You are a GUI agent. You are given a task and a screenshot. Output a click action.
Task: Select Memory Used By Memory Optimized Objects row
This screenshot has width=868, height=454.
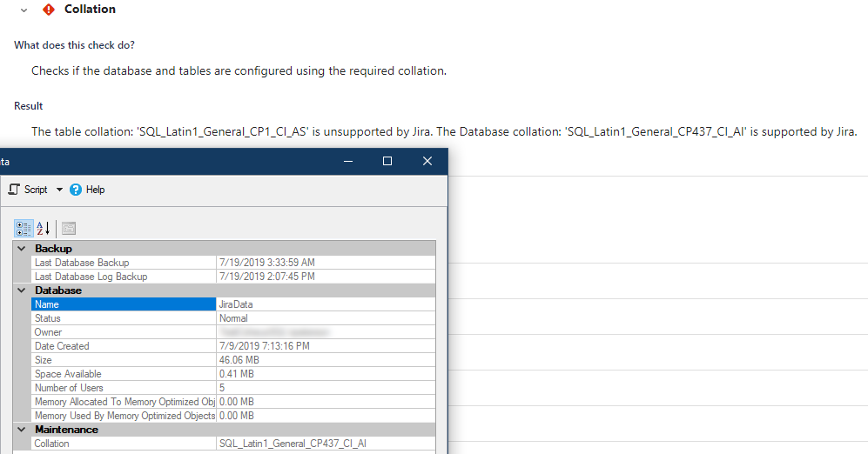click(233, 415)
